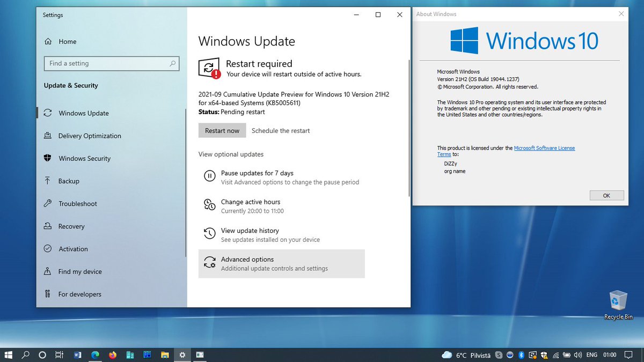Open Cortana from the taskbar

[x=42, y=355]
